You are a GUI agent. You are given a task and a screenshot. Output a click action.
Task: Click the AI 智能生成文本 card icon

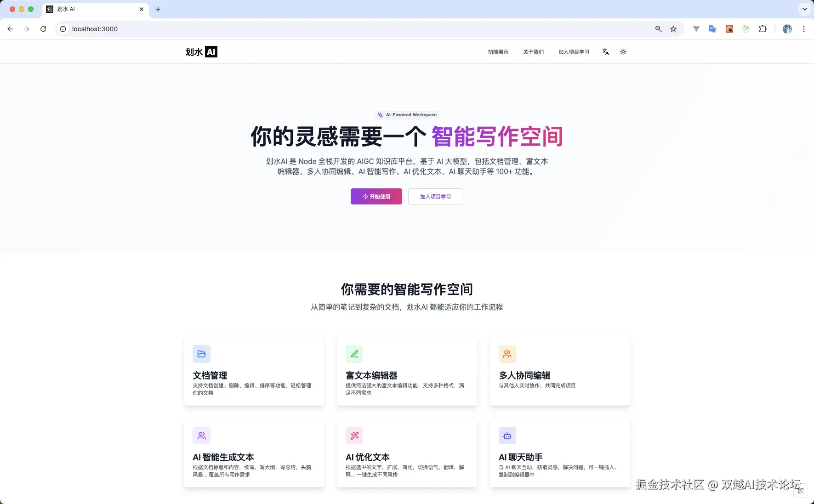coord(201,436)
